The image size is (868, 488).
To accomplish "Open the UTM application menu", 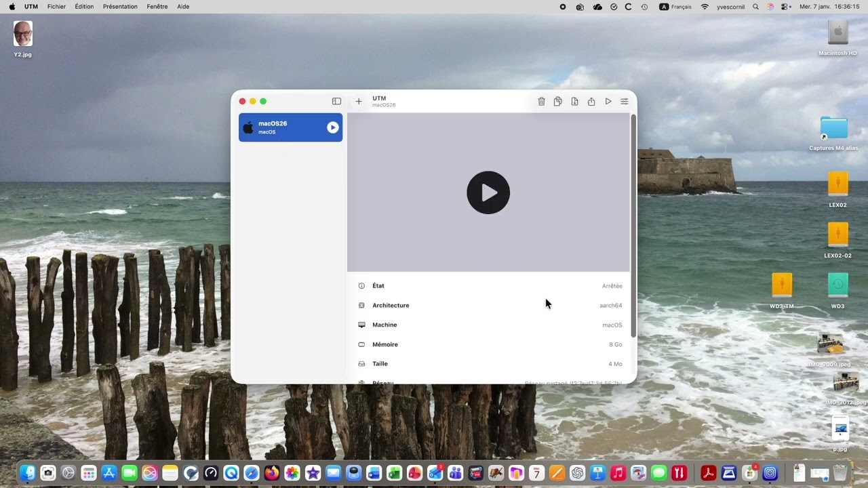I will click(31, 7).
